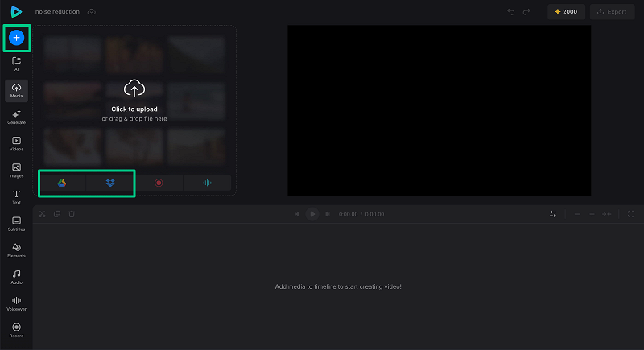
Task: Skip to the previous frame
Action: pos(297,214)
